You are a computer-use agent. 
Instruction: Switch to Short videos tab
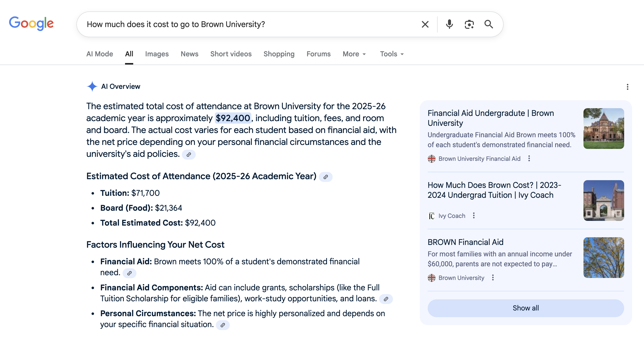tap(231, 54)
